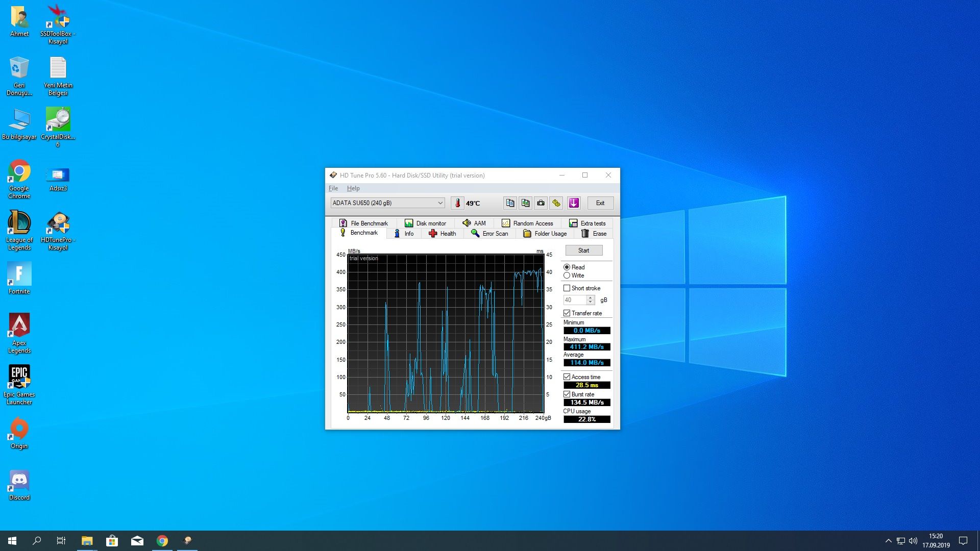The width and height of the screenshot is (980, 551).
Task: Select the Write radio button
Action: (x=567, y=275)
